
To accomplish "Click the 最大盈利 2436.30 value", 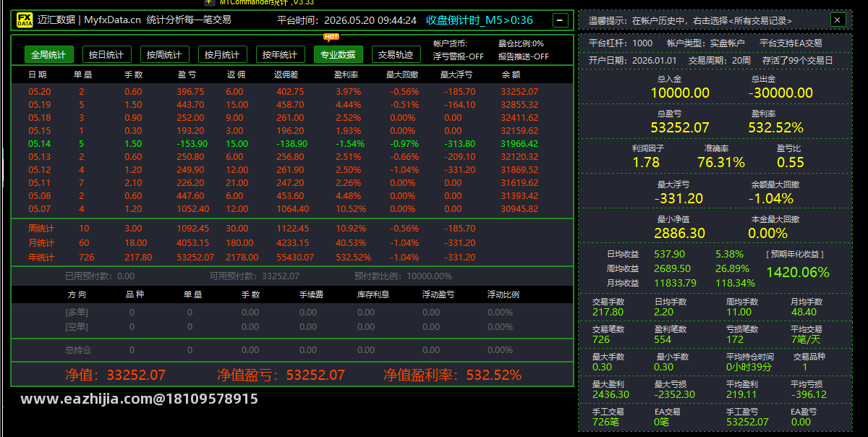I will [610, 394].
